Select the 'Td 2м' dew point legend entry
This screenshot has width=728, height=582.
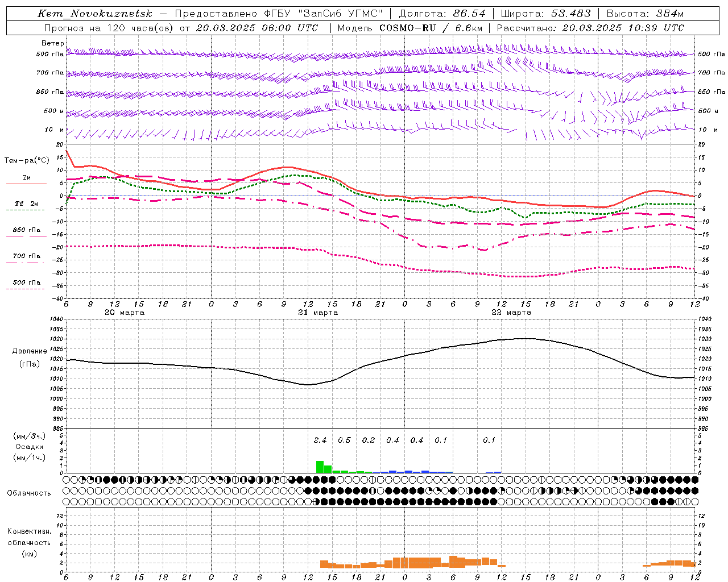tap(26, 203)
